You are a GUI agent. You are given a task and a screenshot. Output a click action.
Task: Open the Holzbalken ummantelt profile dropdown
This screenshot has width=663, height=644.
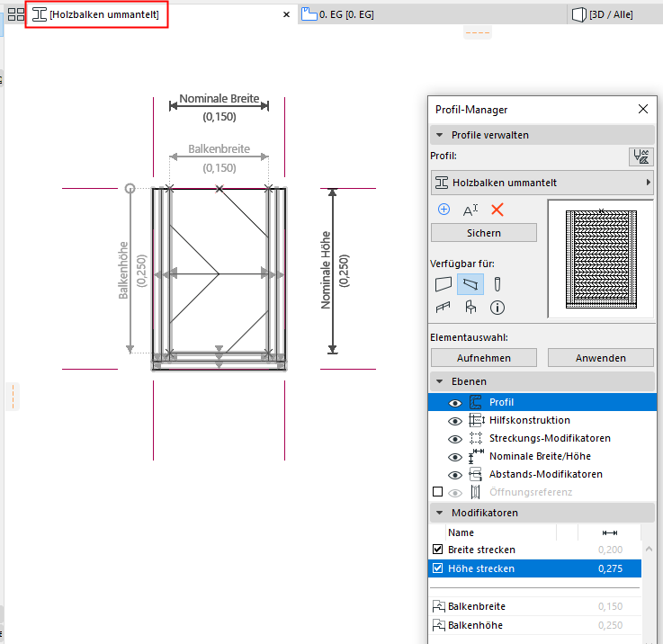click(x=542, y=183)
